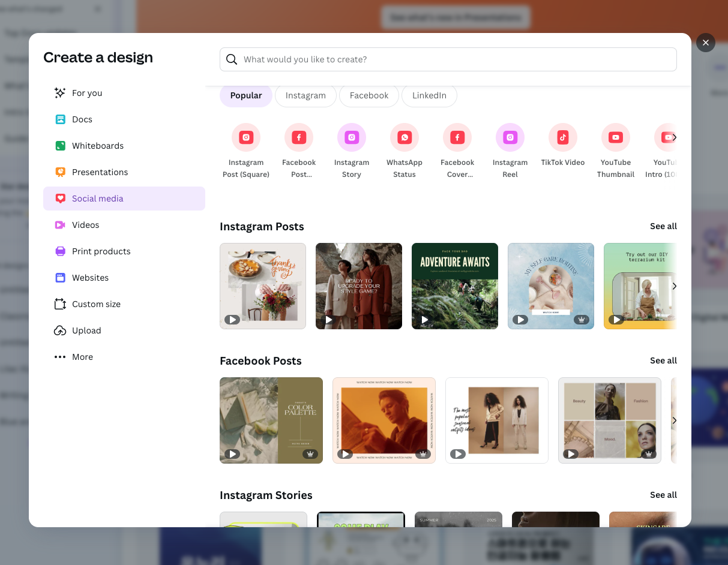
Task: Select the Social media category
Action: [124, 199]
